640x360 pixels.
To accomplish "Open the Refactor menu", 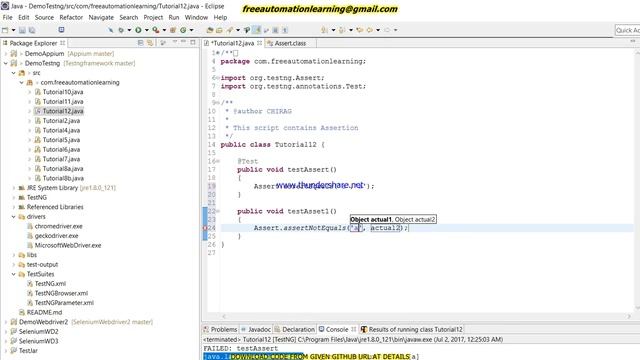I will tap(71, 17).
